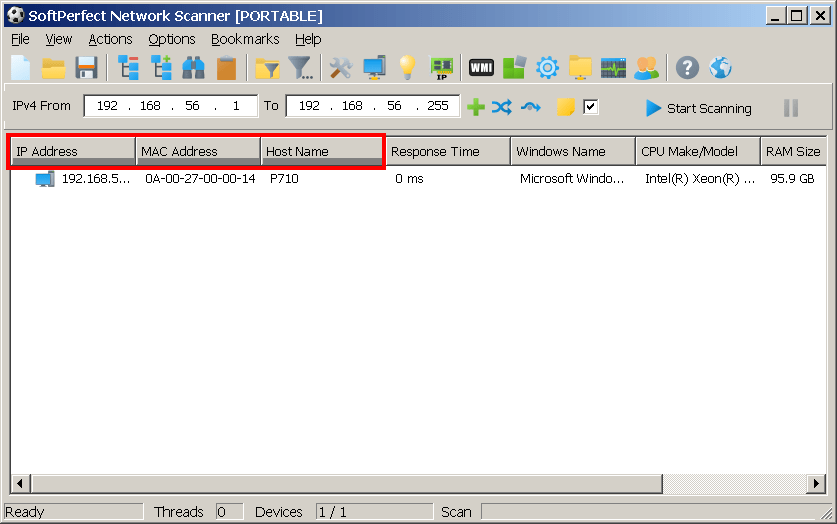Viewport: 837px width, 524px height.
Task: Click the blue shuffle arrows icon
Action: click(x=502, y=107)
